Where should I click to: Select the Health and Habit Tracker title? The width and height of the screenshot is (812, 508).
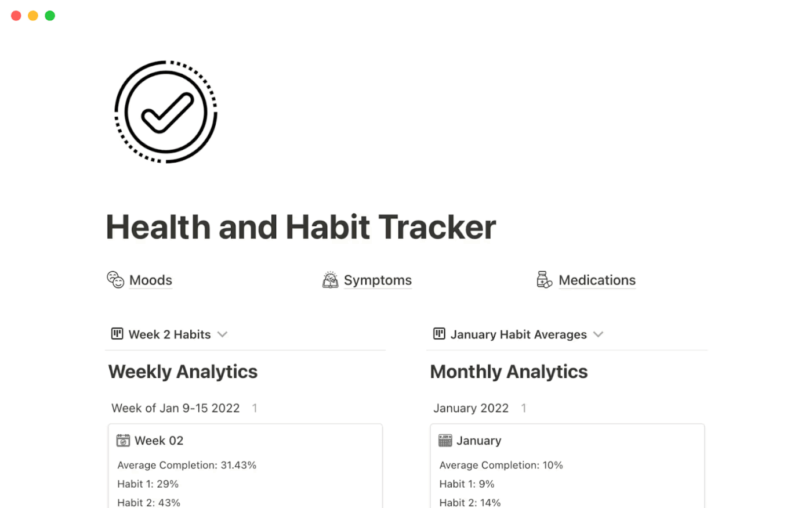pyautogui.click(x=300, y=226)
